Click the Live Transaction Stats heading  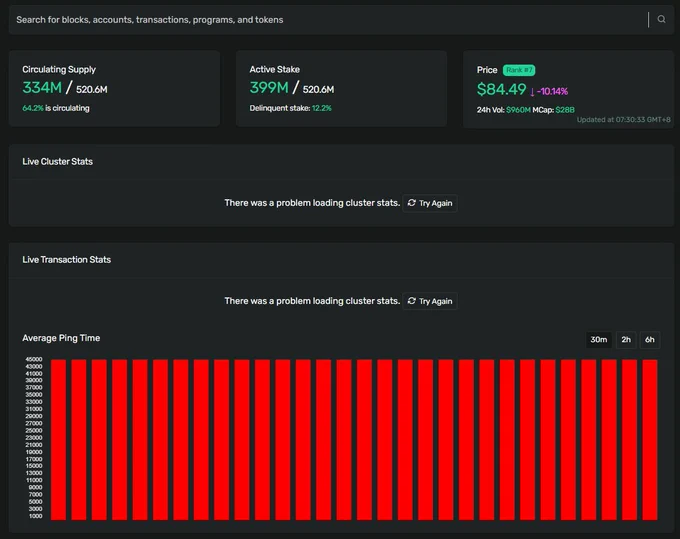(67, 259)
